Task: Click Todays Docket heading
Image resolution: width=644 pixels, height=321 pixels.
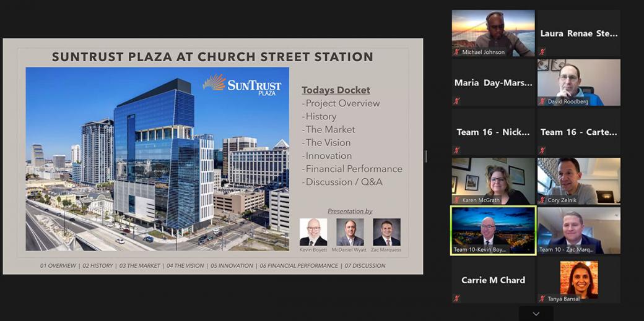Action: pos(336,90)
